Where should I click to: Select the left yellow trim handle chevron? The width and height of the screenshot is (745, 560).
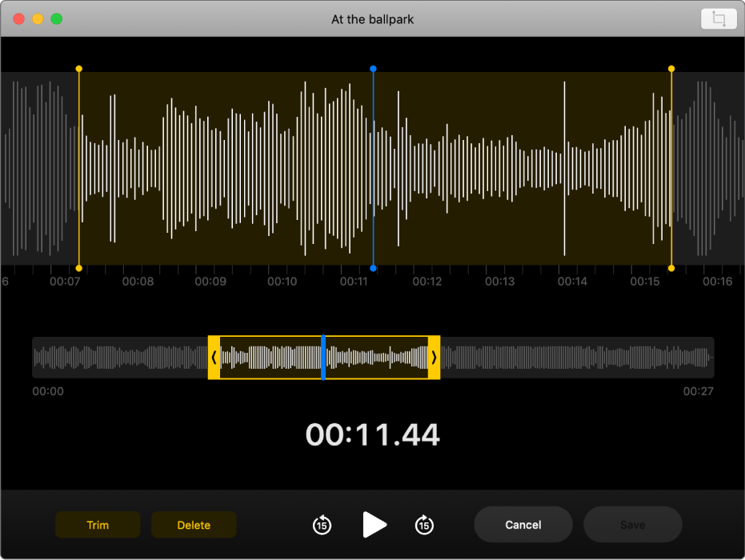(x=214, y=358)
